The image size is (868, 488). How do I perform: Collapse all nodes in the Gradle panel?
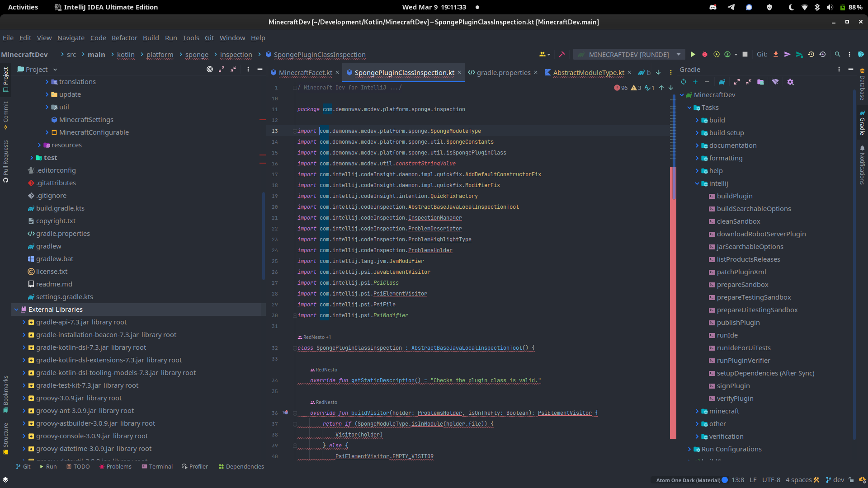749,82
